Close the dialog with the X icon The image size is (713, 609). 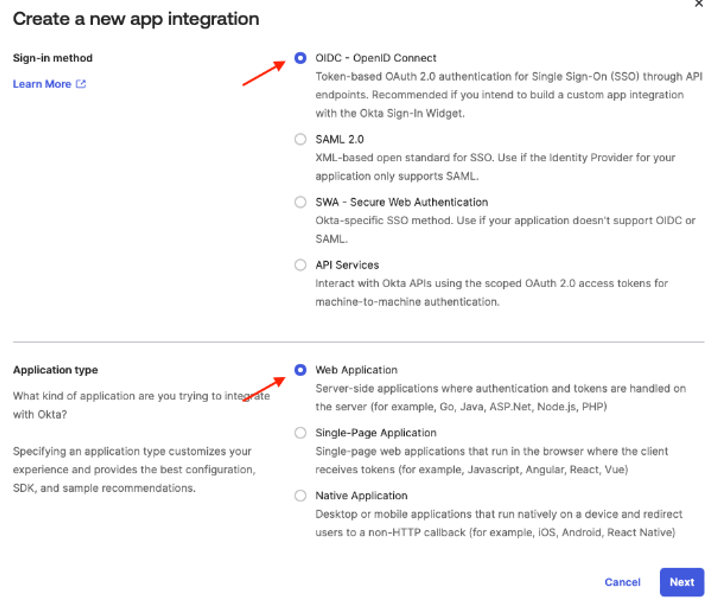[x=699, y=4]
